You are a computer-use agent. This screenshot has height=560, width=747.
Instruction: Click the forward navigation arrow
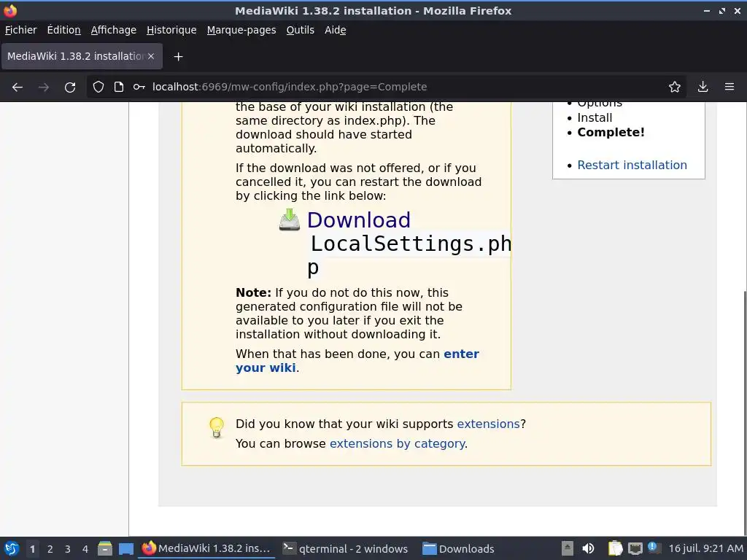43,87
